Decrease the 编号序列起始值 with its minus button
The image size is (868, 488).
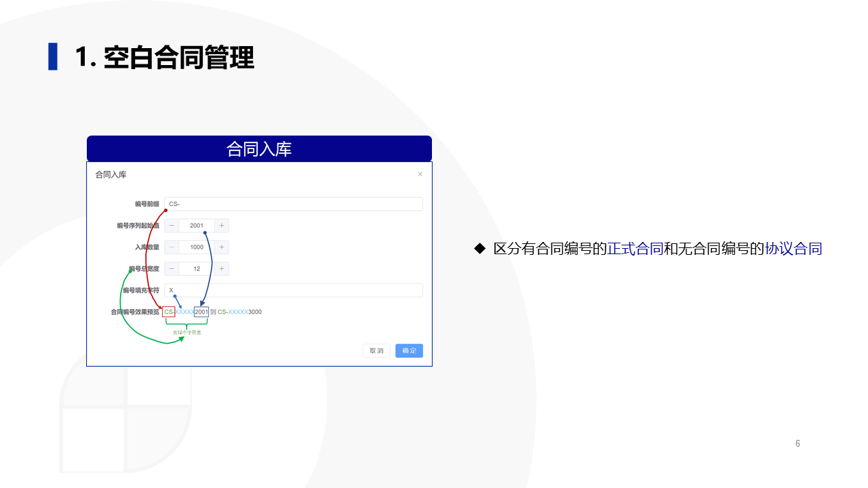172,226
